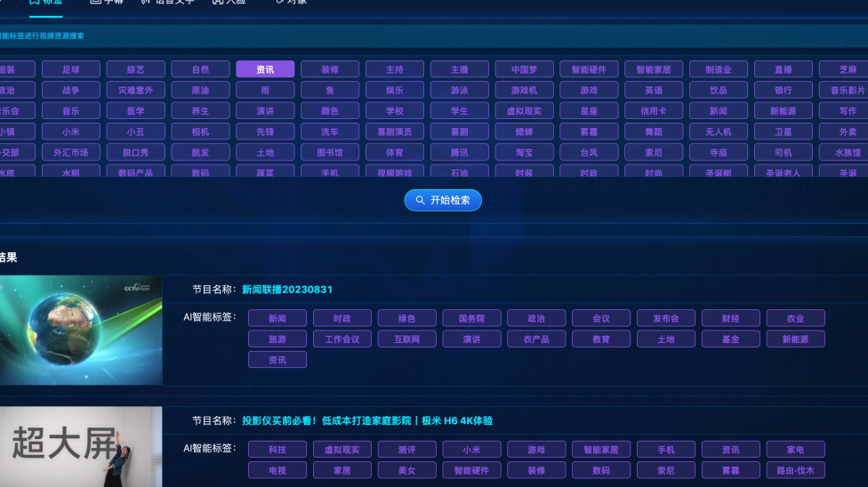Select the 卫星 tag filter
Screen dimensions: 868x487
(x=784, y=132)
